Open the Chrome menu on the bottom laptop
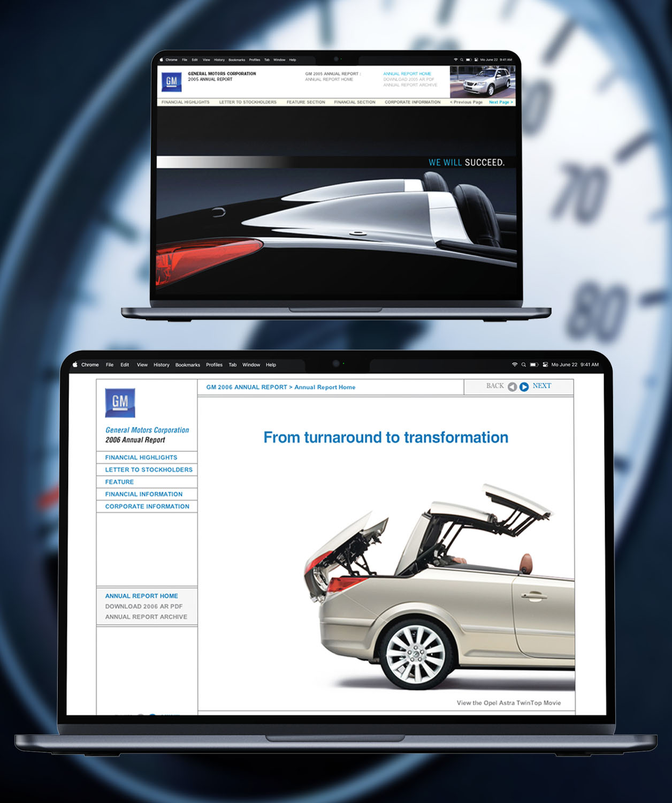This screenshot has height=803, width=672. click(90, 365)
